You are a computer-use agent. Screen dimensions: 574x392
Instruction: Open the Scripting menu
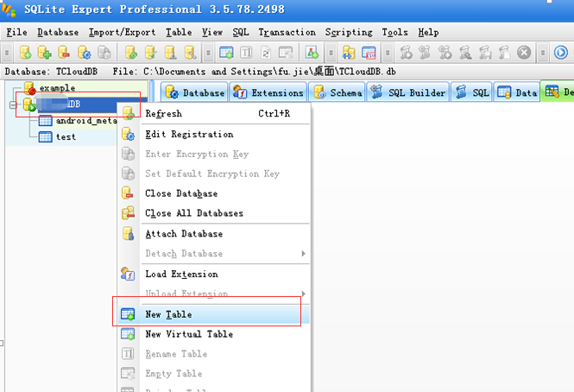[x=349, y=32]
